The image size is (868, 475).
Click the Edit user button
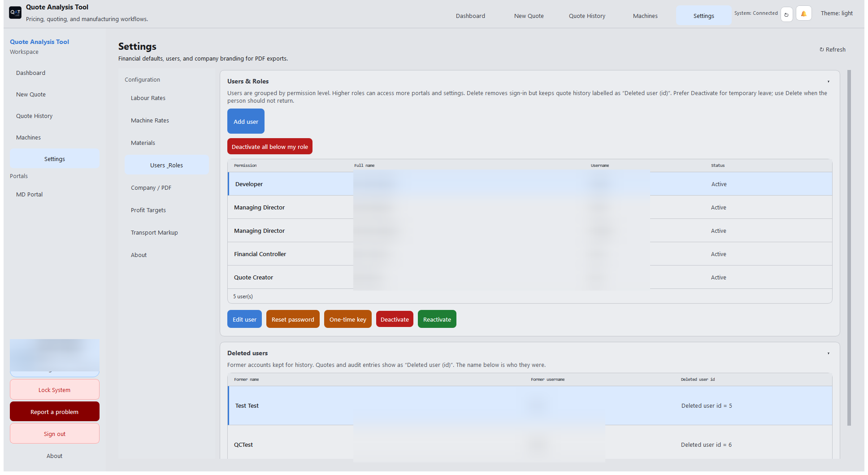tap(244, 319)
